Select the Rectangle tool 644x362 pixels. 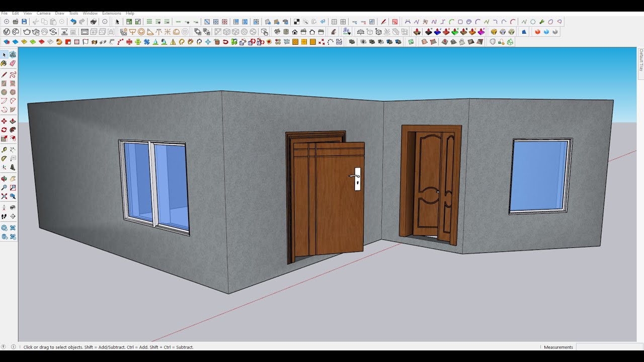(x=4, y=83)
